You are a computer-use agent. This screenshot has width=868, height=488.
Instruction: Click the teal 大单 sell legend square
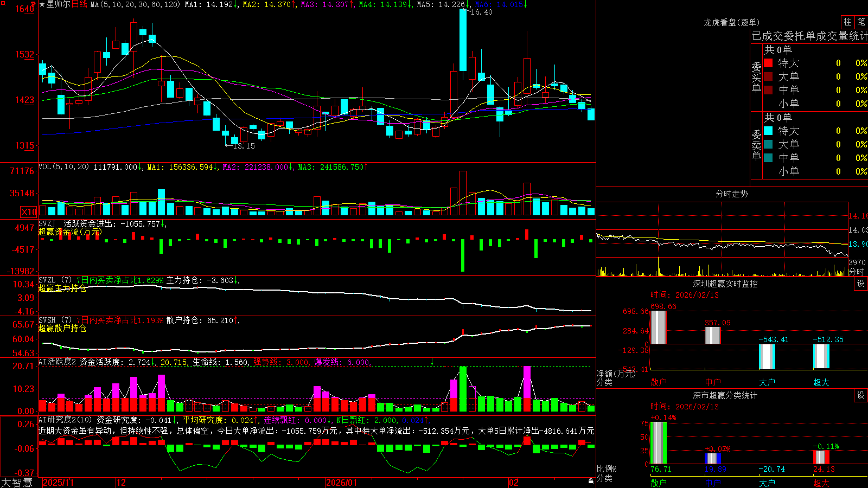click(x=768, y=144)
